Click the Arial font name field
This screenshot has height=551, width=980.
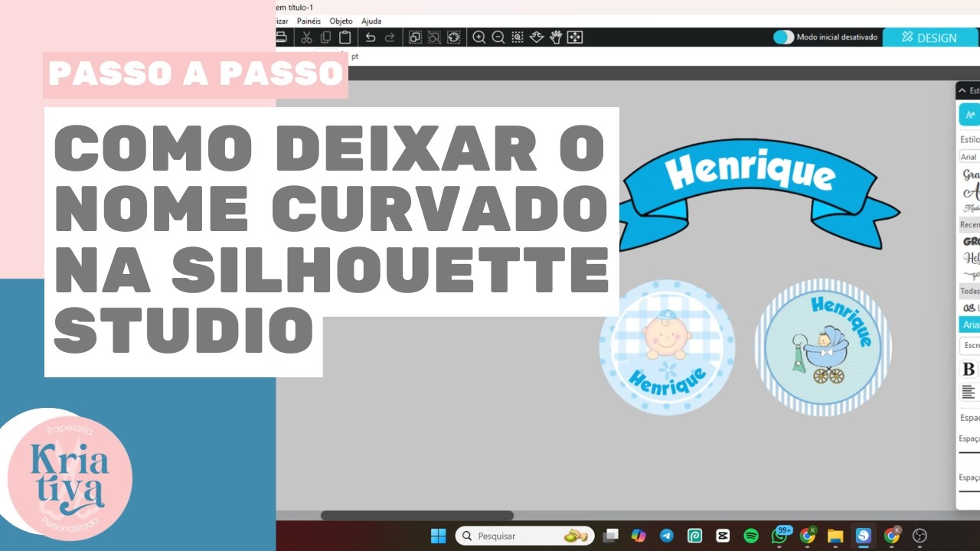[969, 156]
